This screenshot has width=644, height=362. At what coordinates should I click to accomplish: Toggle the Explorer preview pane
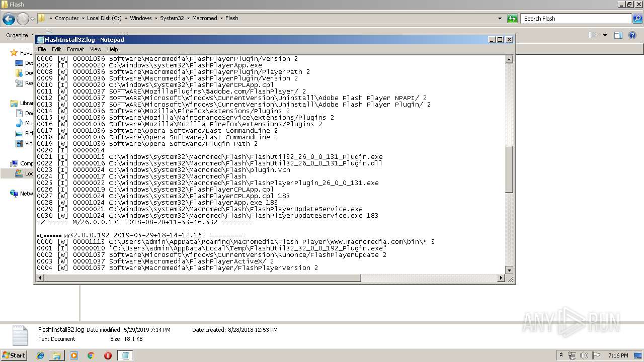[x=618, y=35]
